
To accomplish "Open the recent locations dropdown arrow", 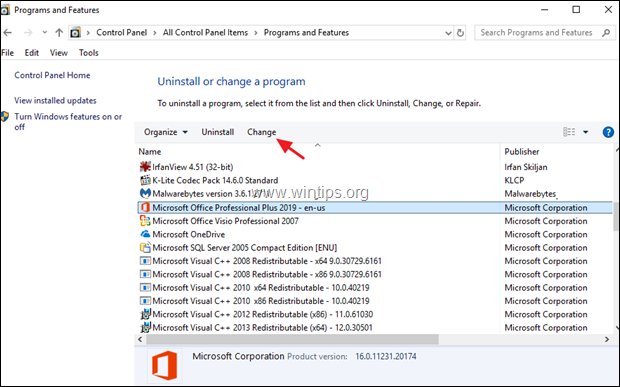I will coord(44,32).
